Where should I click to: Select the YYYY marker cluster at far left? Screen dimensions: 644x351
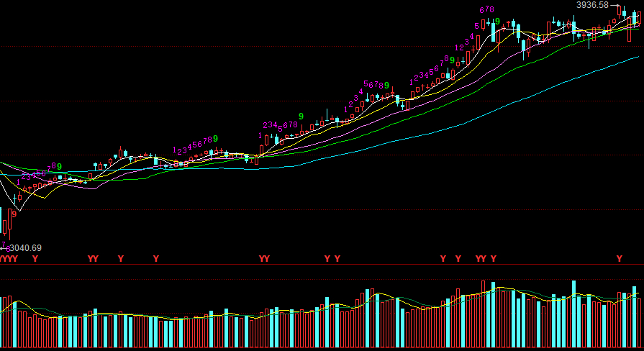tap(9, 258)
